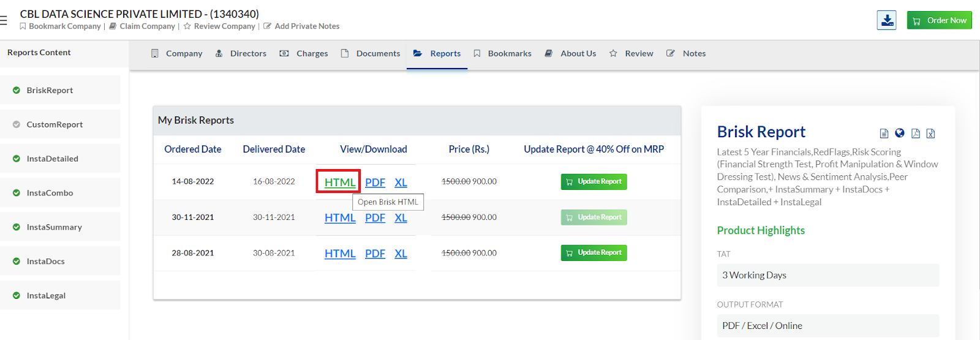This screenshot has width=980, height=340.
Task: Download XL for 14-08-2022 order
Action: point(401,183)
